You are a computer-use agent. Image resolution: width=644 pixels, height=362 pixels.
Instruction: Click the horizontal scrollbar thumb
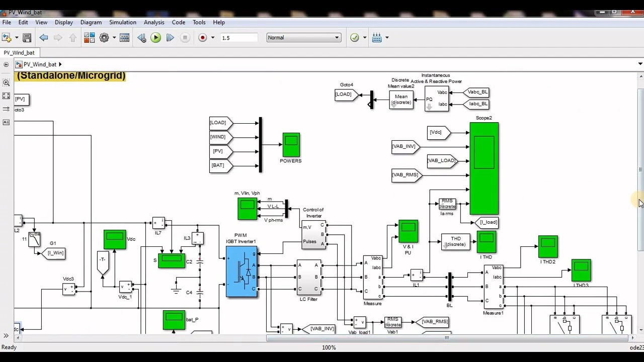pyautogui.click(x=447, y=338)
